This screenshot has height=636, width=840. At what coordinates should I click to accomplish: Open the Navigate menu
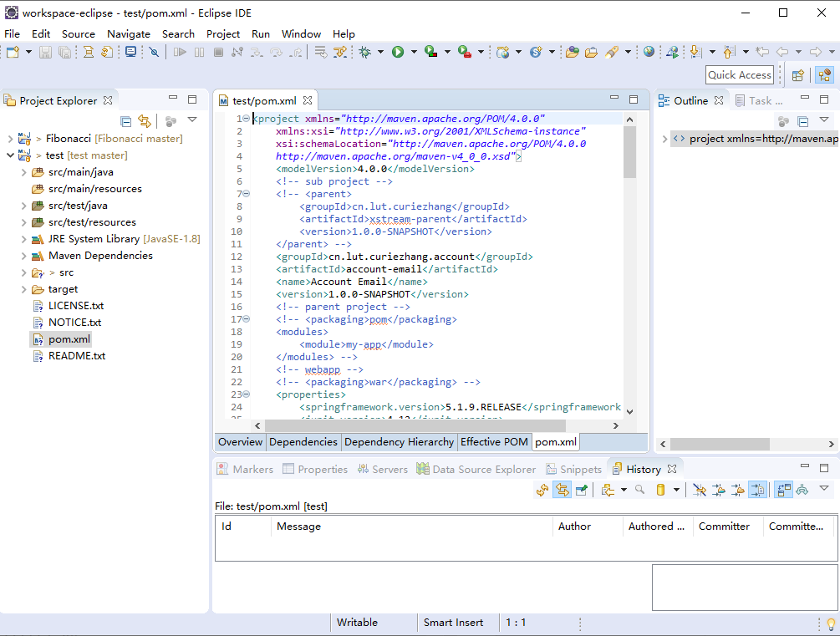129,33
